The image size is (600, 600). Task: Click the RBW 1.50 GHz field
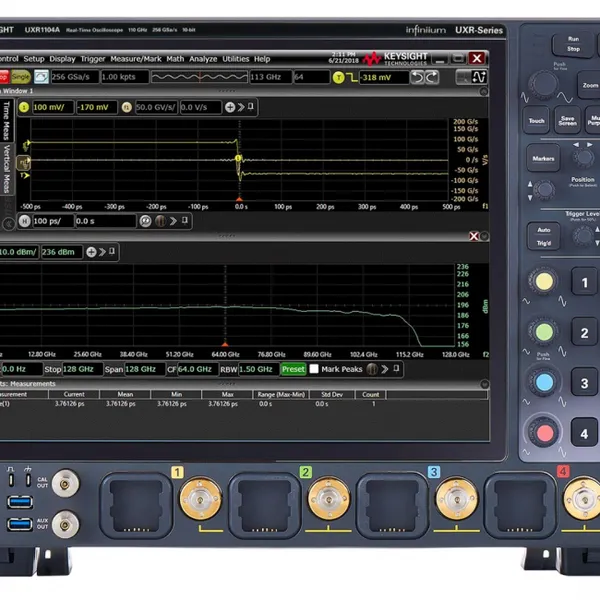coord(259,369)
